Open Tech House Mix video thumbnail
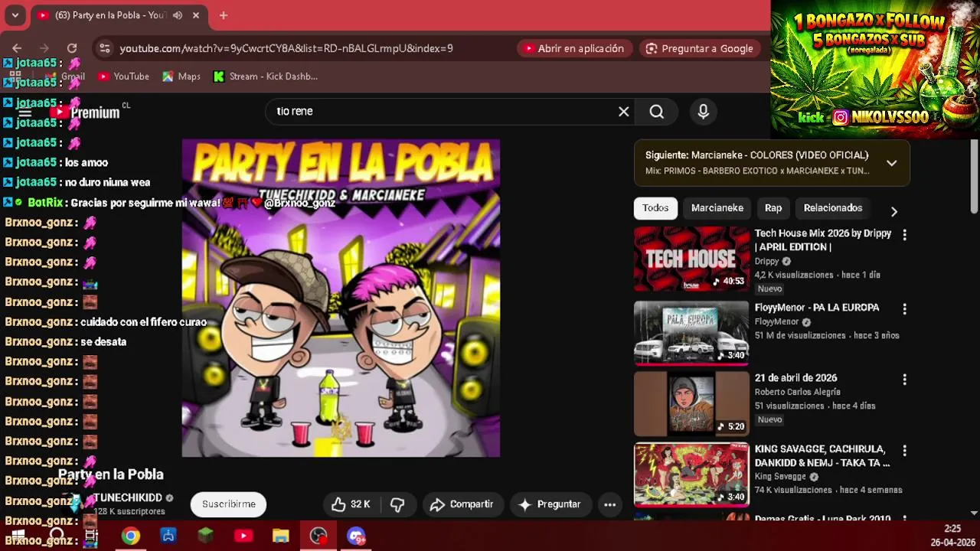 (x=691, y=259)
